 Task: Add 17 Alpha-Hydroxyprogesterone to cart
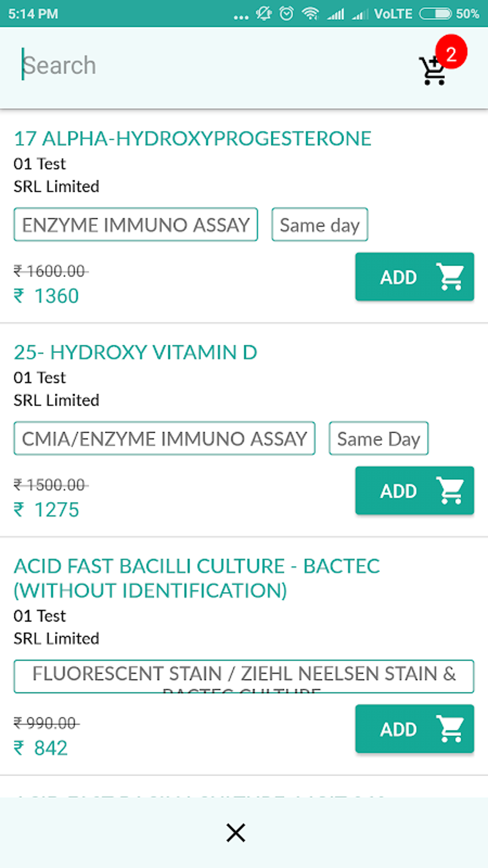coord(414,277)
